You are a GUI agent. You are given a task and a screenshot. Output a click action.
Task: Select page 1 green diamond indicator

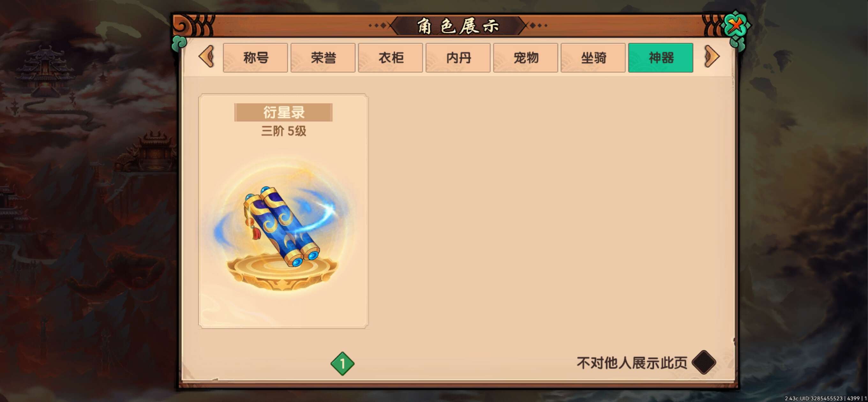(342, 364)
